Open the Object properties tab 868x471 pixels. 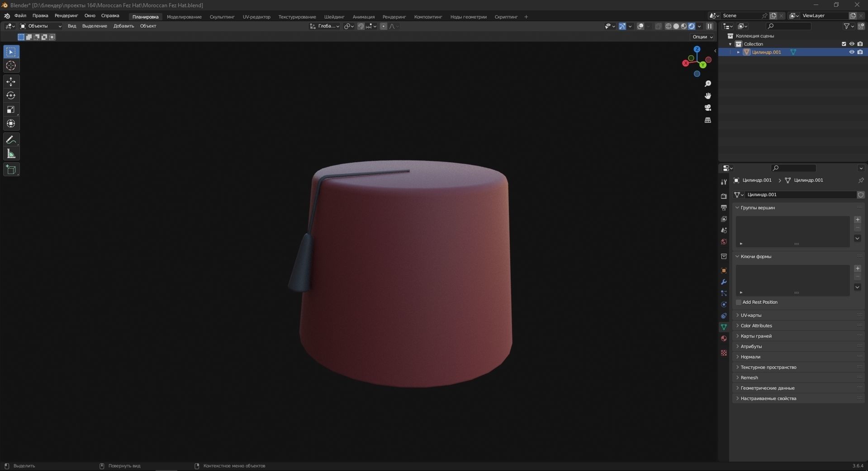(724, 271)
